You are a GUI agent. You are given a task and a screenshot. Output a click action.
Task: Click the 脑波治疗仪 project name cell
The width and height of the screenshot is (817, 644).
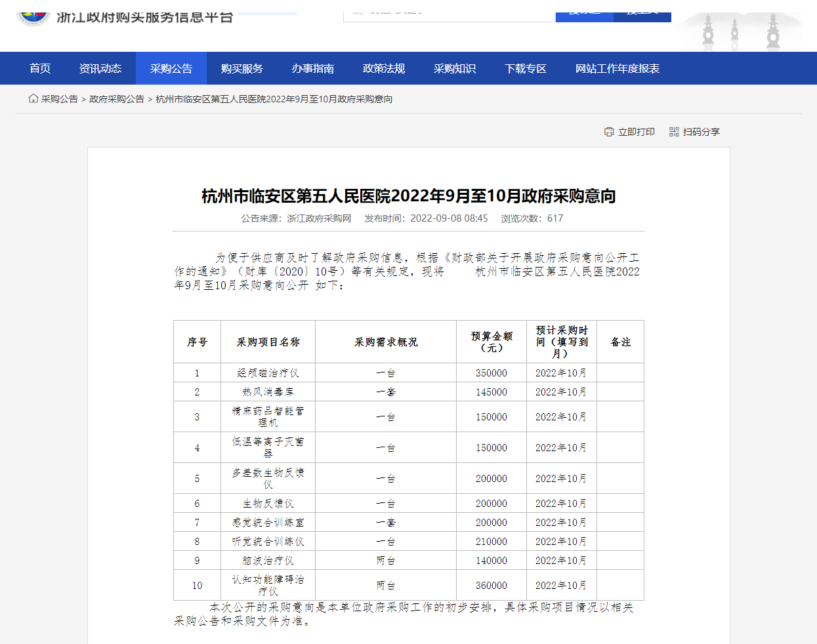pos(268,560)
